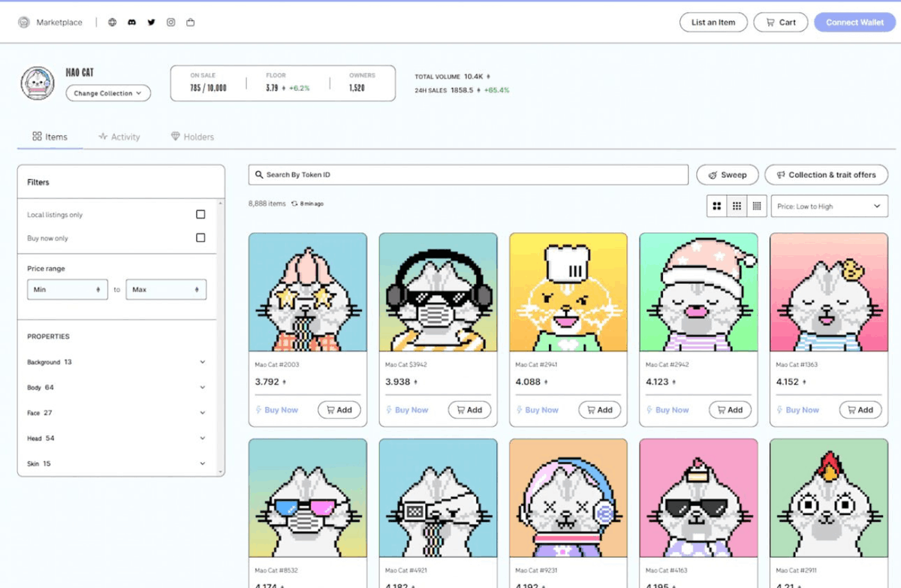Click the cart icon in Cart button
This screenshot has width=901, height=588.
tap(770, 23)
